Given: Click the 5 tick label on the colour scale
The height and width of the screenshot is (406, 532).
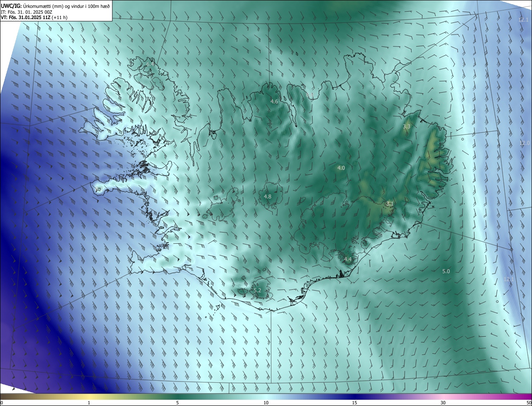Looking at the screenshot, I should [177, 403].
